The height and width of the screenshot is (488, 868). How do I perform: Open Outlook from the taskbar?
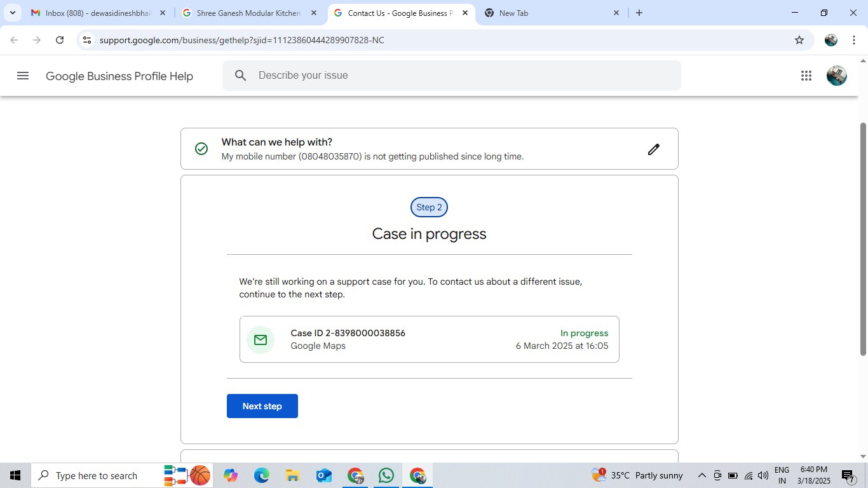323,475
